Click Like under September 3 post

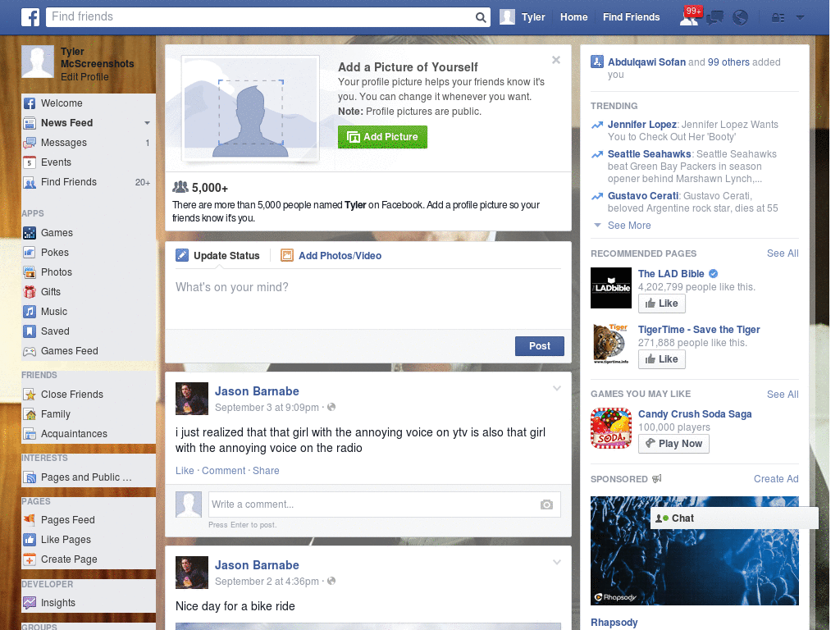click(185, 470)
